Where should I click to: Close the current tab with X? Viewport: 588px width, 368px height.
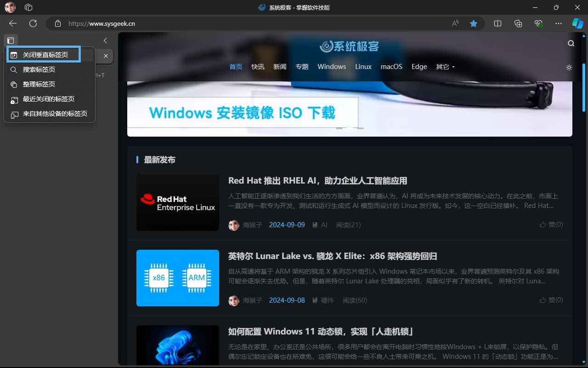point(106,56)
